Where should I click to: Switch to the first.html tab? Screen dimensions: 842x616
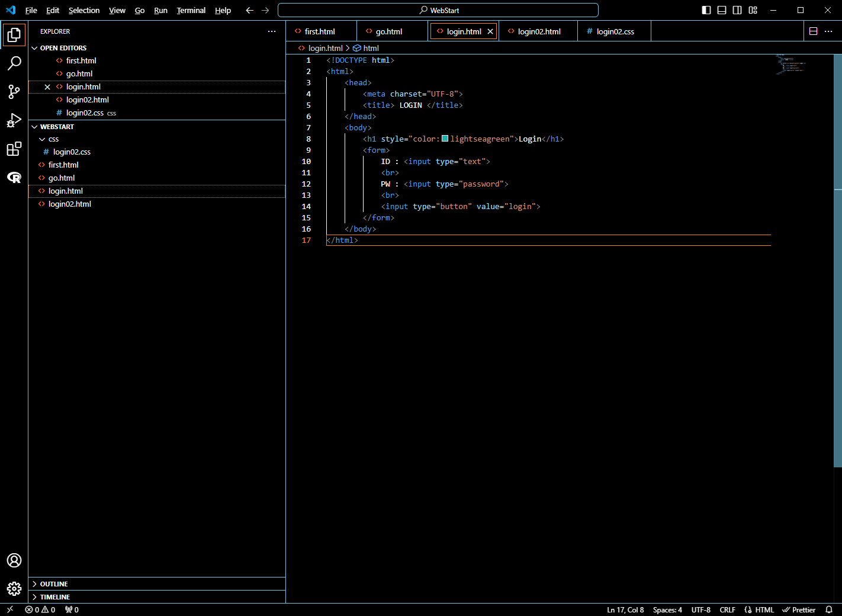pos(322,31)
